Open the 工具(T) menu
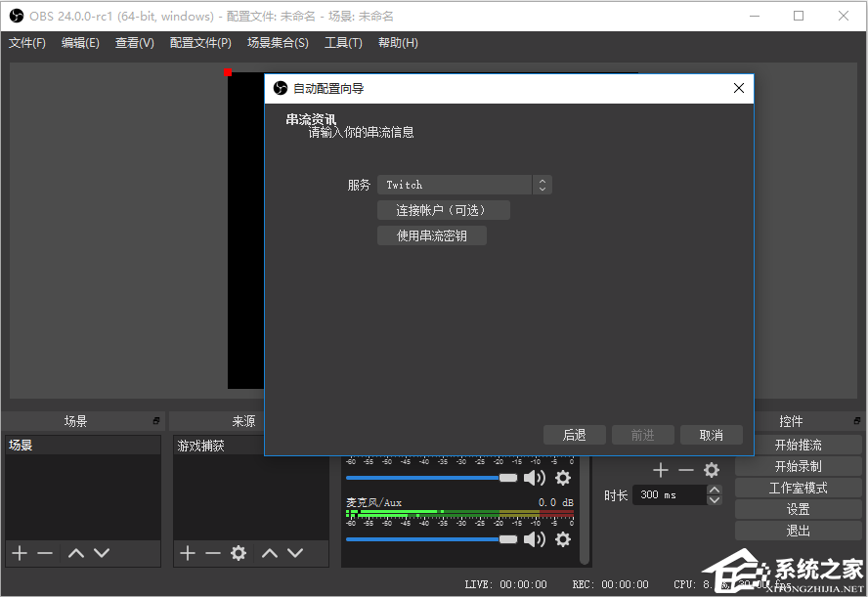This screenshot has width=868, height=597. pyautogui.click(x=343, y=43)
